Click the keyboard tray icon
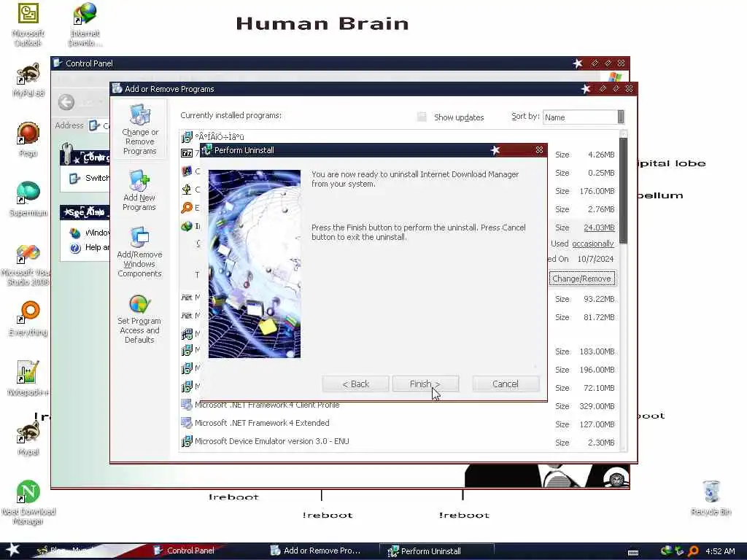The image size is (747, 560). (x=633, y=553)
